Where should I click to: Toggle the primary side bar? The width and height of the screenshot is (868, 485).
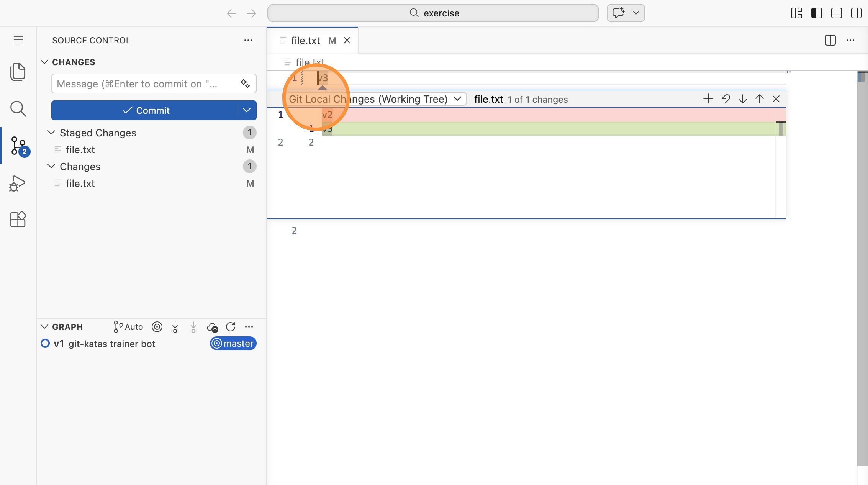tap(816, 13)
